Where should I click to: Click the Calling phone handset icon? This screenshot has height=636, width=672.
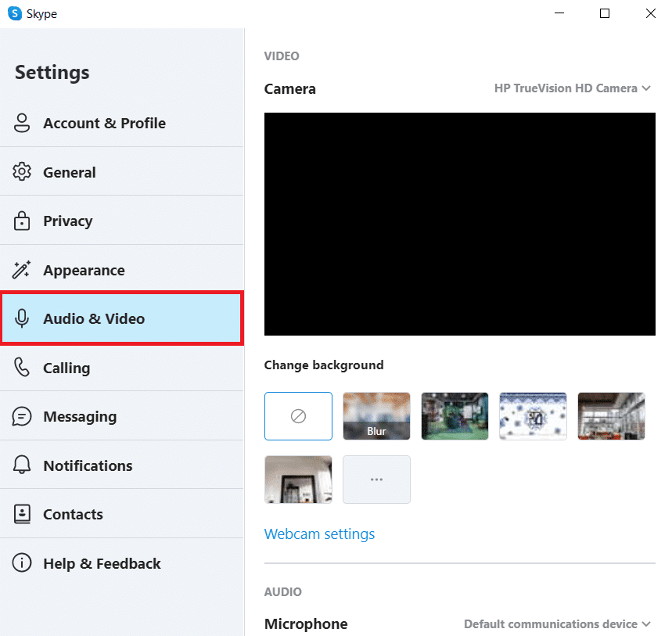point(22,368)
